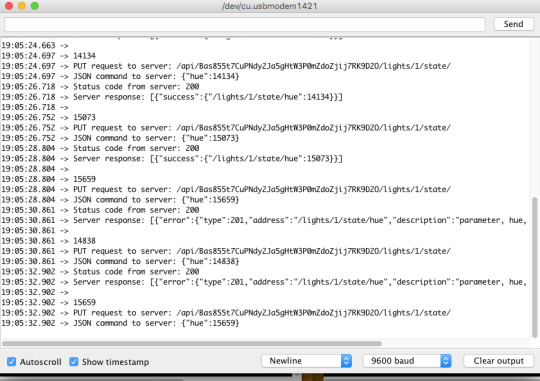
Task: Click the error response line at 19:05:30.861
Action: tap(264, 220)
